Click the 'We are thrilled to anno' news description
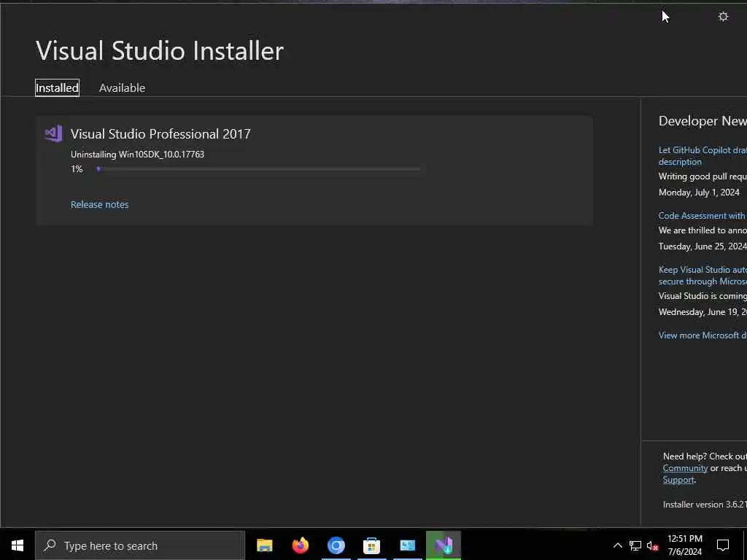 pyautogui.click(x=703, y=230)
